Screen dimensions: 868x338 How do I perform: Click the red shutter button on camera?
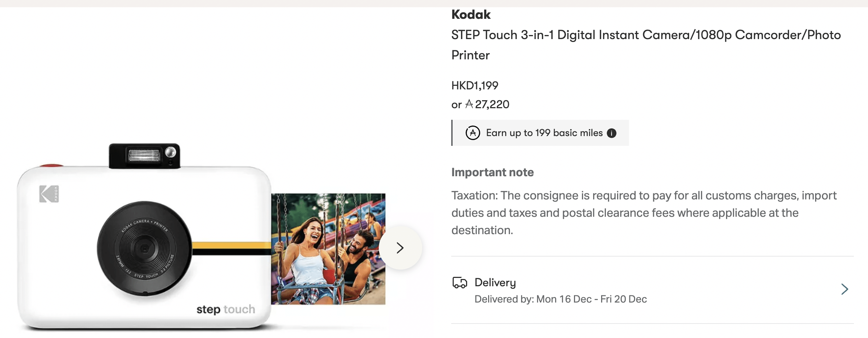coord(51,165)
